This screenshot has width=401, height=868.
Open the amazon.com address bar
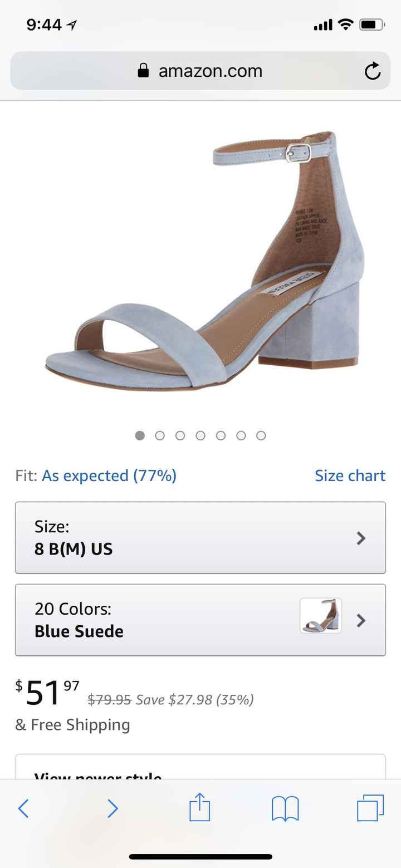[x=211, y=70]
